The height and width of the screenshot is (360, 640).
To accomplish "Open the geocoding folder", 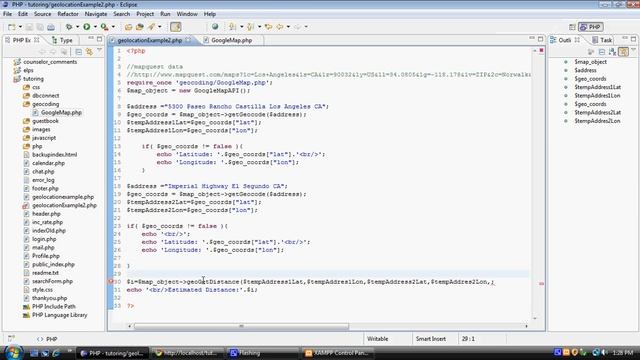I will click(x=46, y=104).
